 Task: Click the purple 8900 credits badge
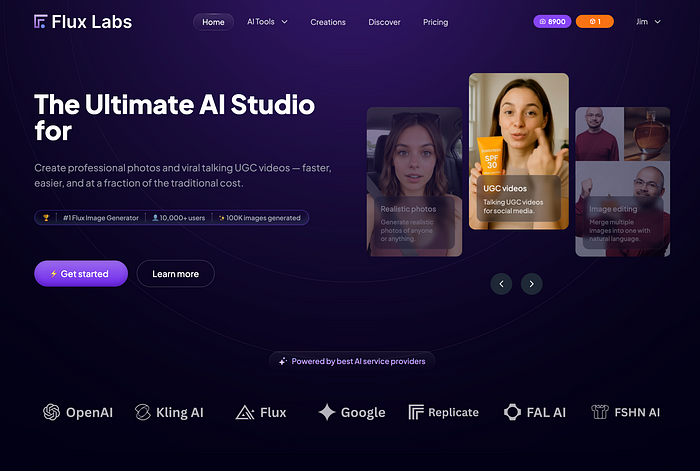tap(552, 21)
